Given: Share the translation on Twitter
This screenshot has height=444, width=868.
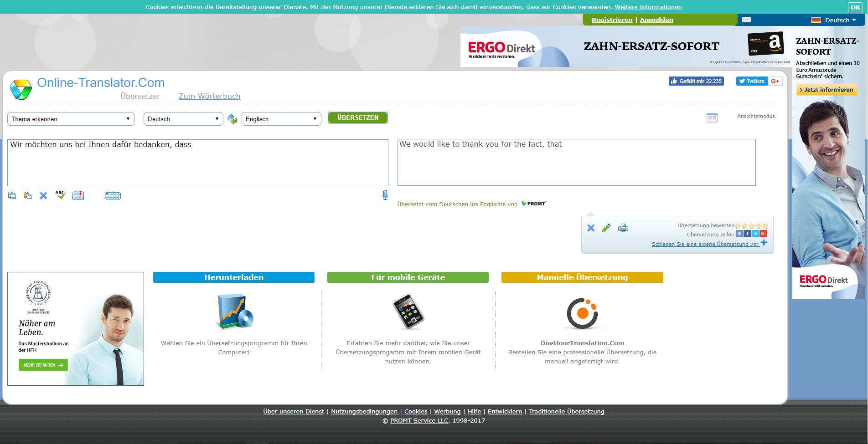Looking at the screenshot, I should pos(755,234).
